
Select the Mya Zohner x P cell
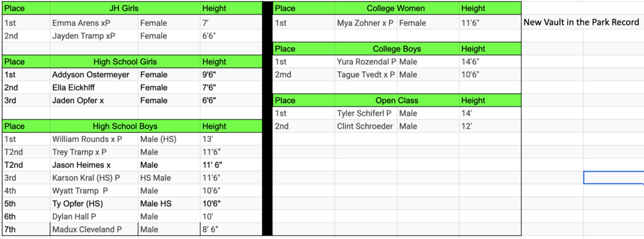[366, 23]
